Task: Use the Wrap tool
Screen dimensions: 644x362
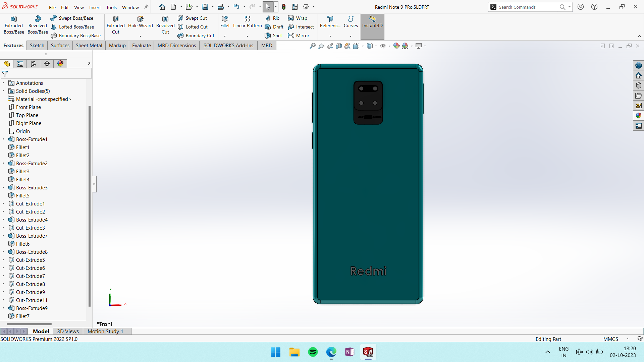Action: point(298,18)
